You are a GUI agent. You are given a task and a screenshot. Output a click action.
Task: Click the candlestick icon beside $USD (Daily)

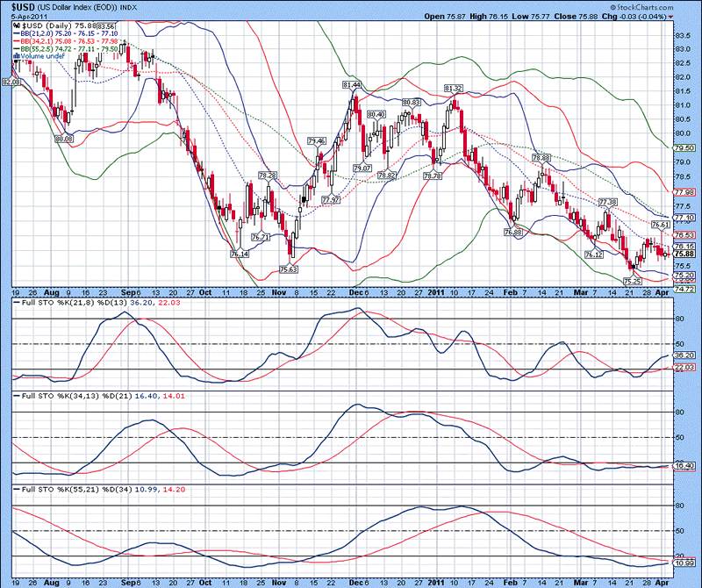click(x=17, y=27)
